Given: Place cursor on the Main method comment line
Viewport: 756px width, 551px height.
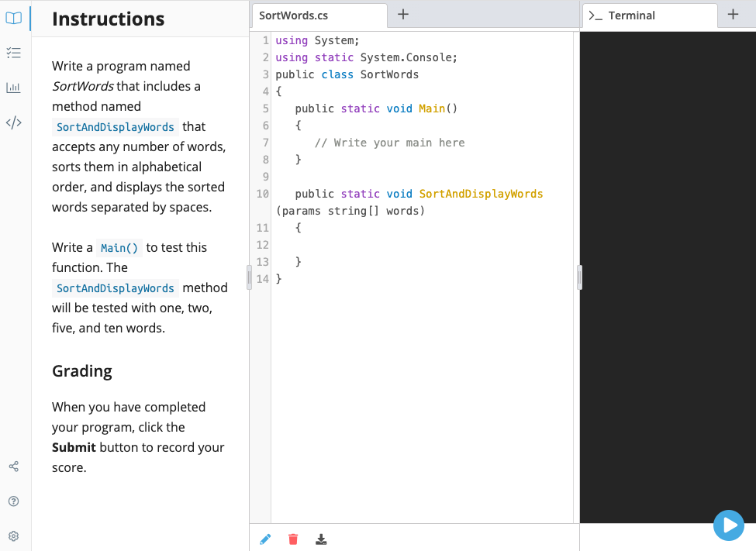Looking at the screenshot, I should 388,142.
